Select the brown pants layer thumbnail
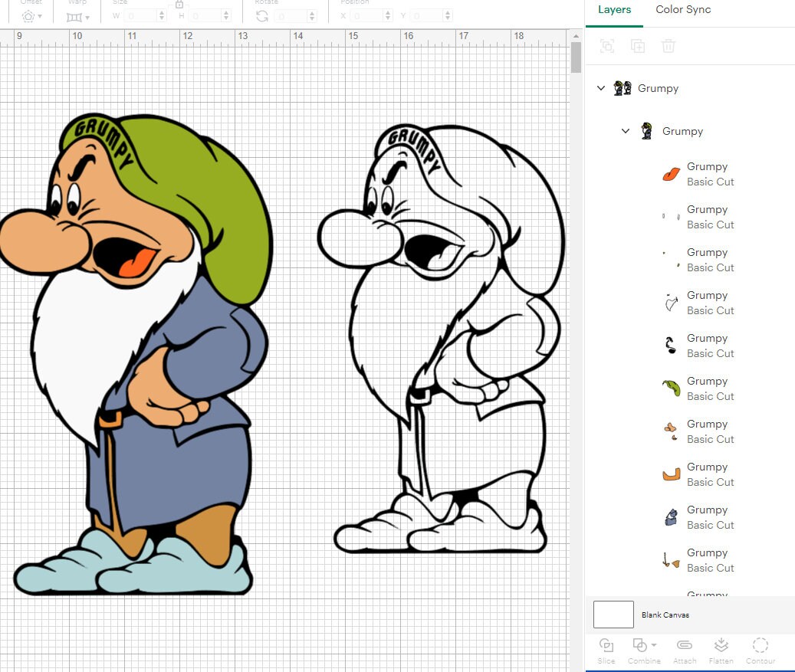Image resolution: width=795 pixels, height=672 pixels. [672, 560]
